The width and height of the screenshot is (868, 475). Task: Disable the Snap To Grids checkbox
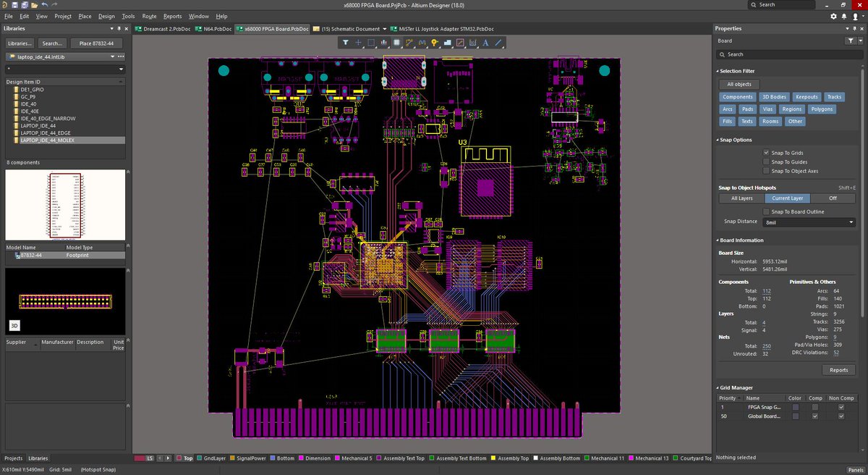pyautogui.click(x=766, y=153)
